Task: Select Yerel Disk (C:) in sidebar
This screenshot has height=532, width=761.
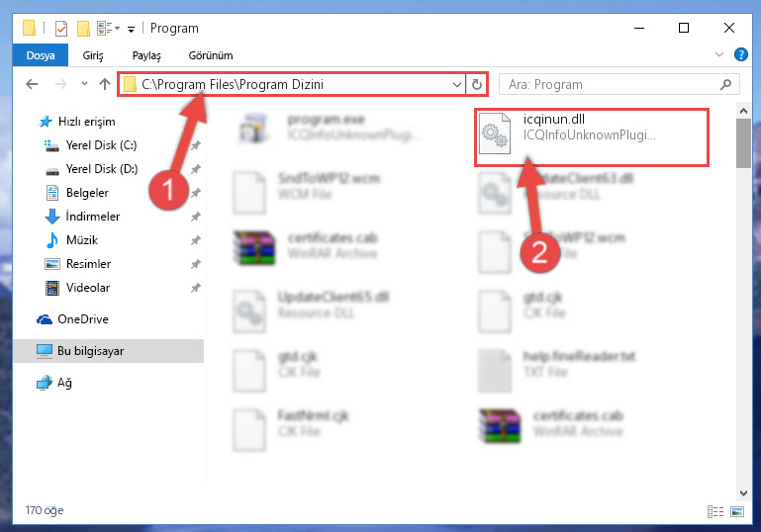Action: click(x=101, y=145)
